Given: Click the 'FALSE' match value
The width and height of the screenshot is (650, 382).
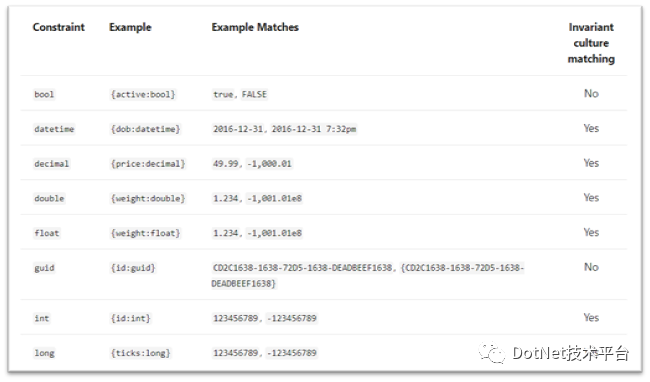Looking at the screenshot, I should (x=254, y=94).
